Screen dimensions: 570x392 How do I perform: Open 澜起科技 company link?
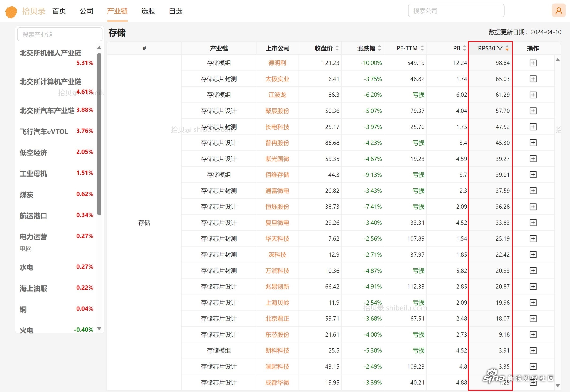pos(277,366)
